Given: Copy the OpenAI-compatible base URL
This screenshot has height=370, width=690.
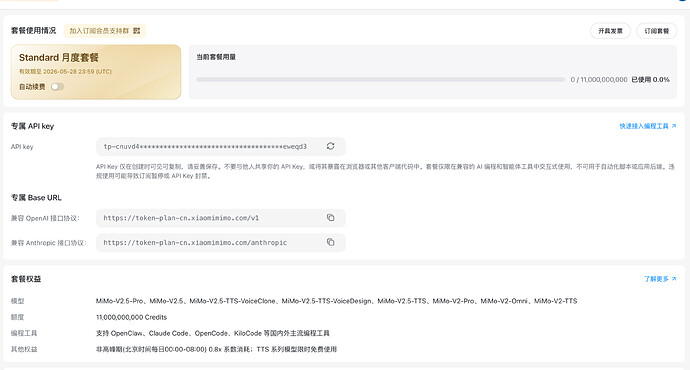Looking at the screenshot, I should click(x=330, y=218).
